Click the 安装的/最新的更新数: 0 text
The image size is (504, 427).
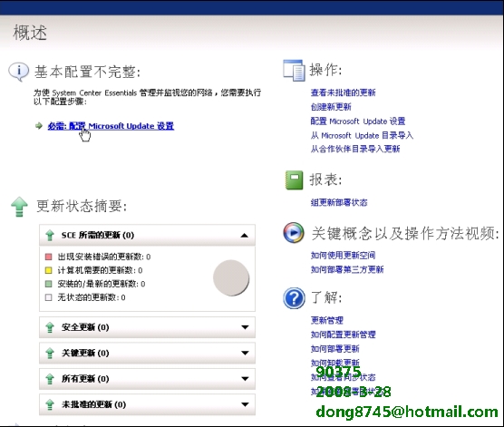pyautogui.click(x=102, y=284)
